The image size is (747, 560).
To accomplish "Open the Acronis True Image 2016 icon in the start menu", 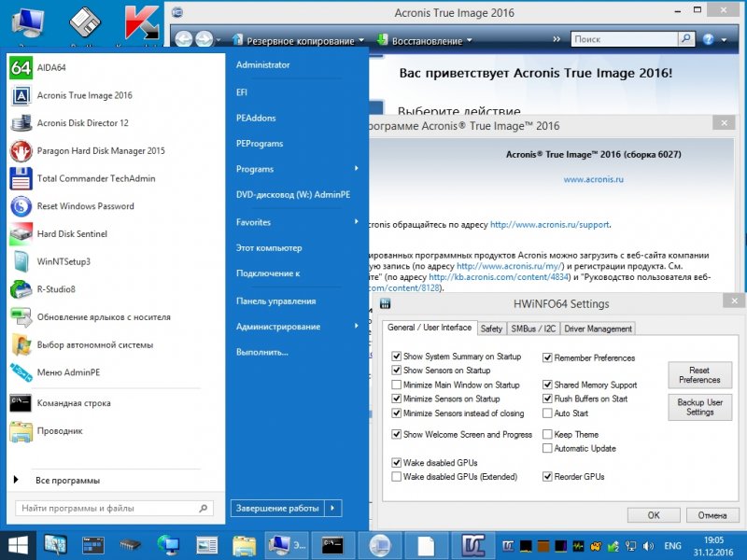I will pos(21,95).
